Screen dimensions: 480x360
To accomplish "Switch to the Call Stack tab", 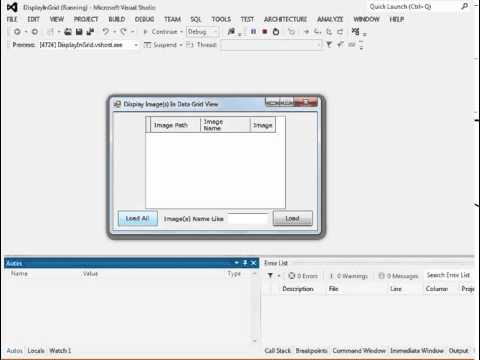I will 278,351.
